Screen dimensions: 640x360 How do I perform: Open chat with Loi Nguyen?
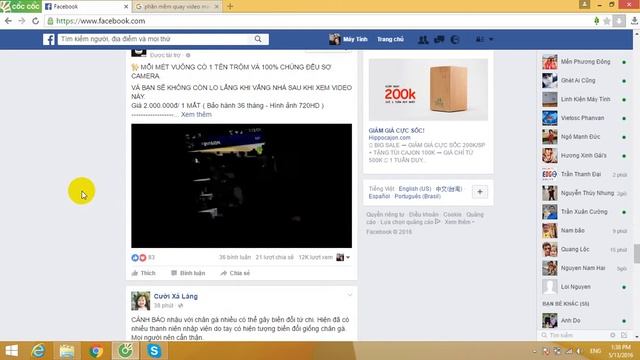[585, 287]
